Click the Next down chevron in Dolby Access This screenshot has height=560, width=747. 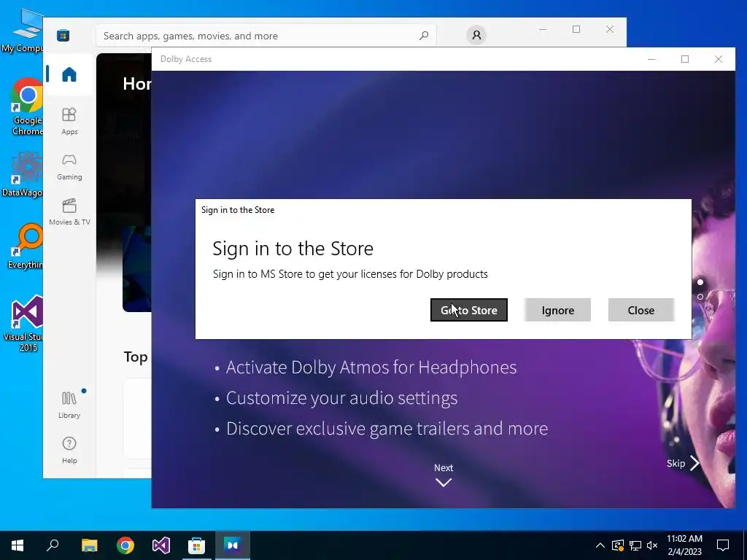(x=444, y=483)
